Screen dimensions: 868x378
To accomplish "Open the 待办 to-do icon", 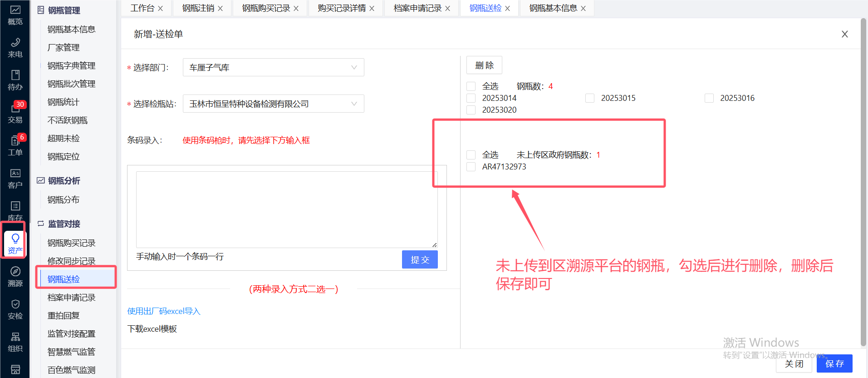I will (15, 80).
